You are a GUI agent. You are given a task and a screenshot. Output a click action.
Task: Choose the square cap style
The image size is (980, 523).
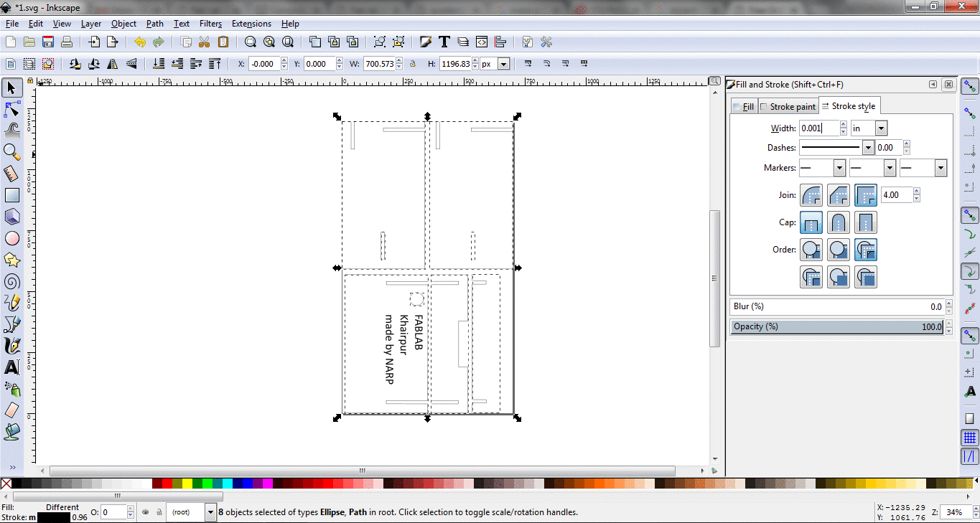point(866,222)
